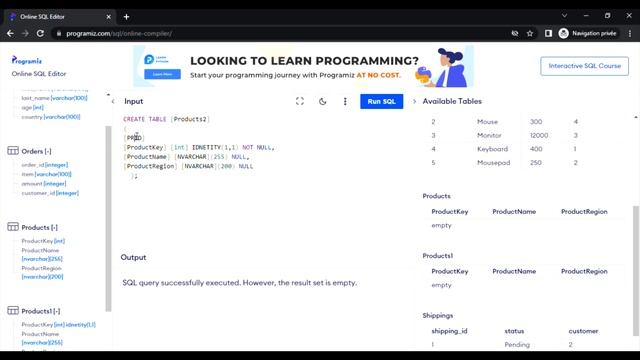
Task: Click the Products table icon in sidebar
Action: point(13,227)
